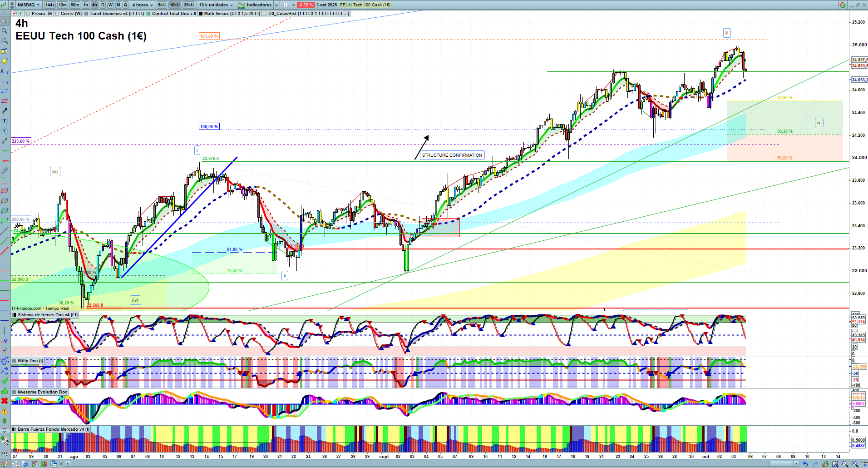
Task: Switch to the D daily timeframe
Action: tap(103, 5)
